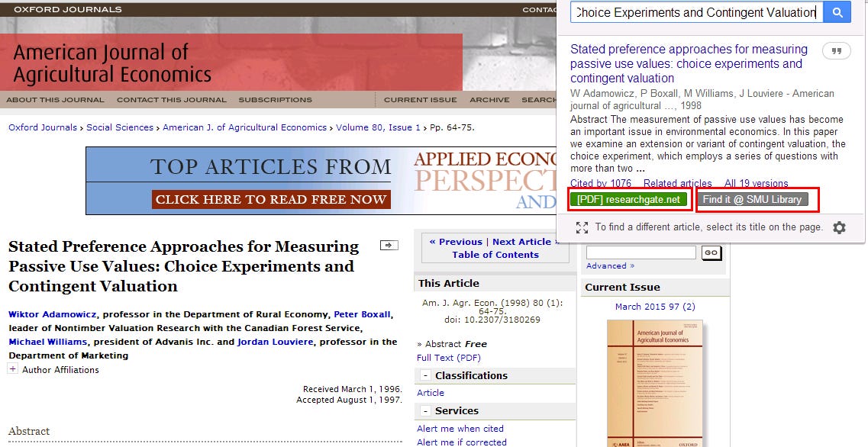Open Volume 80, Issue 1 breadcrumb
The width and height of the screenshot is (868, 447).
click(x=378, y=127)
